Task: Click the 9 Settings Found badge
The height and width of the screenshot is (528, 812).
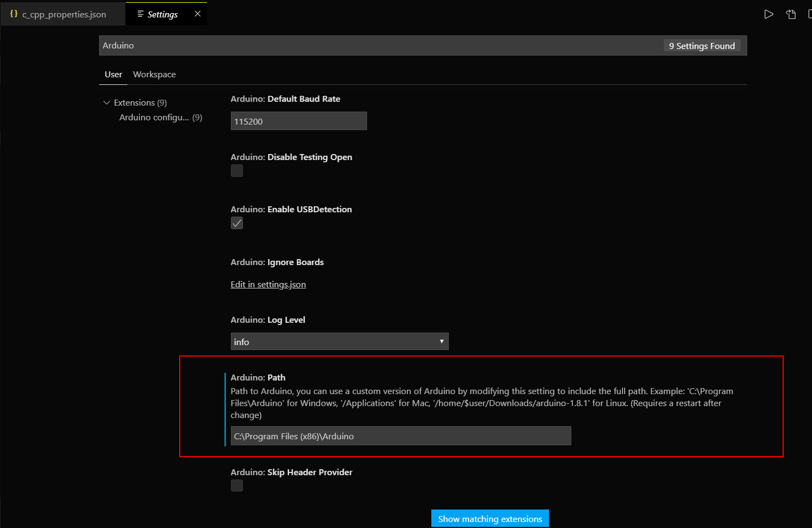Action: pyautogui.click(x=702, y=46)
